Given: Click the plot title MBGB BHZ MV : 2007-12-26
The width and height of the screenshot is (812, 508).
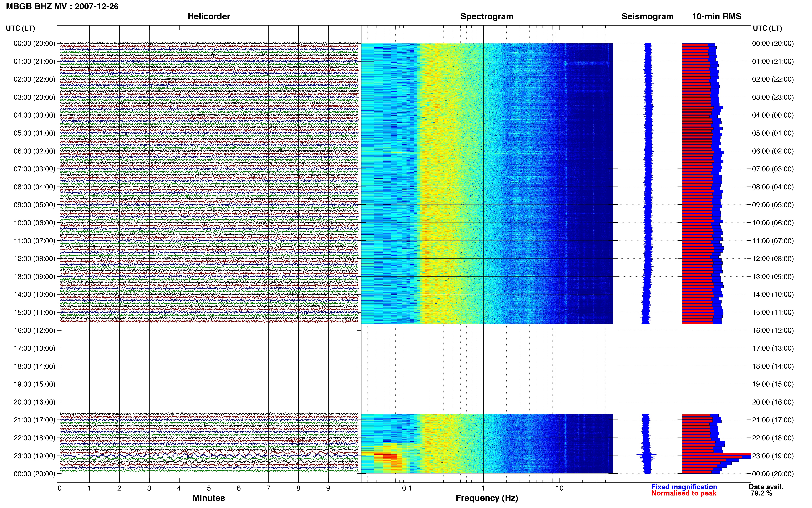Looking at the screenshot, I should coord(62,6).
